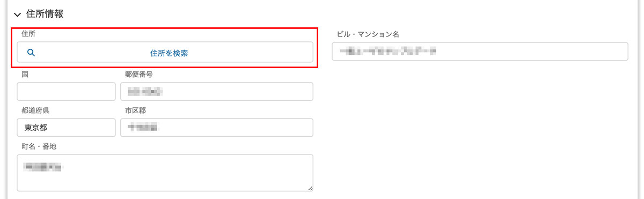
Task: Click the magnifier icon in address search
Action: [31, 53]
